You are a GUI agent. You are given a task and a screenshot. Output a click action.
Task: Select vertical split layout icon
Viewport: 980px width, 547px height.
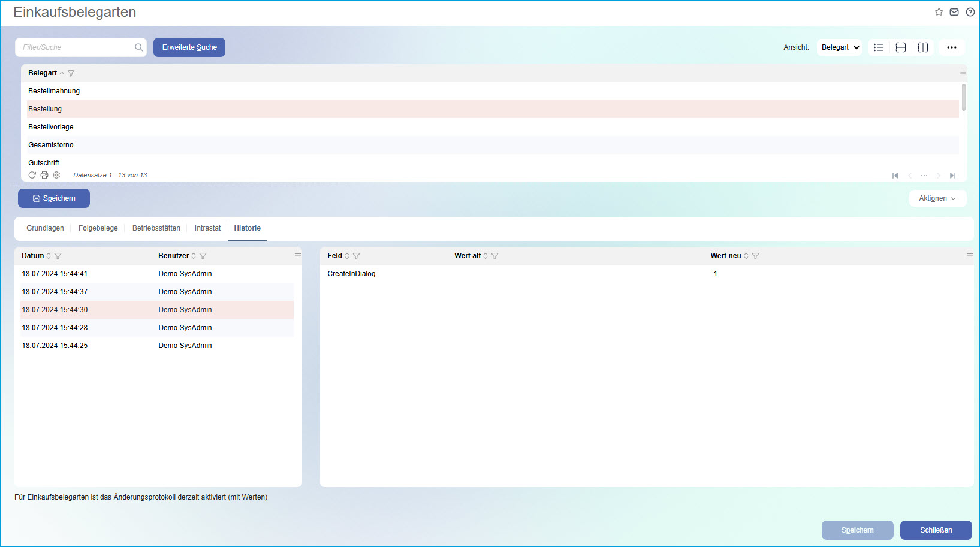click(923, 47)
